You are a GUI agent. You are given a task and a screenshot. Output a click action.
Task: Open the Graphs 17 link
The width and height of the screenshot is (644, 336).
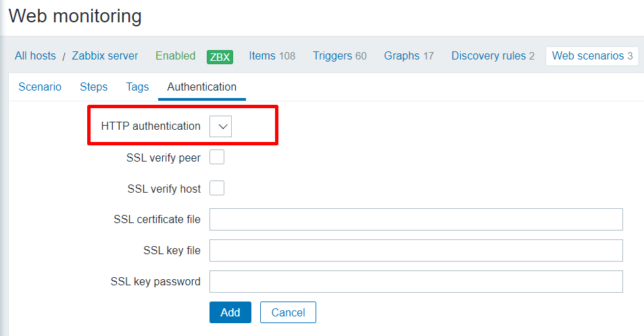pyautogui.click(x=409, y=56)
